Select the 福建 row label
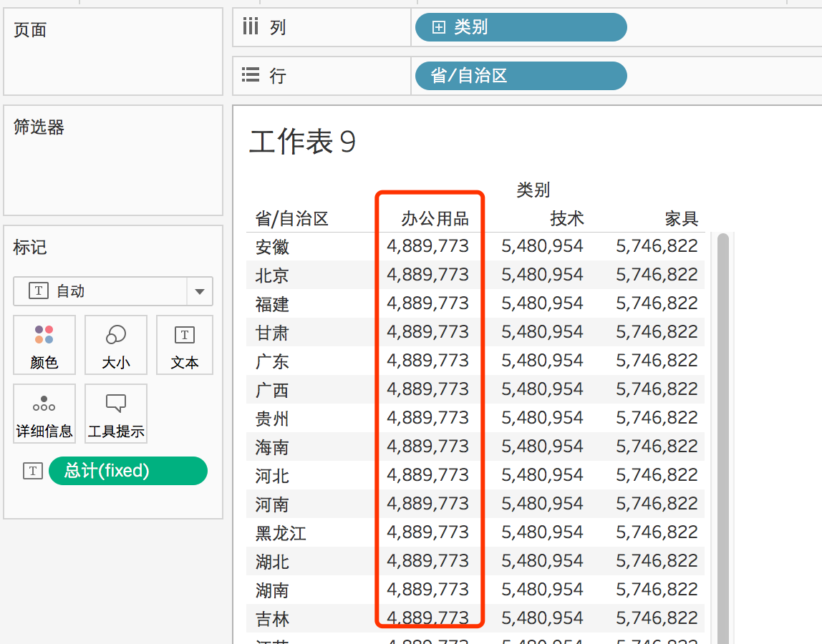Viewport: 822px width, 644px height. pyautogui.click(x=272, y=304)
